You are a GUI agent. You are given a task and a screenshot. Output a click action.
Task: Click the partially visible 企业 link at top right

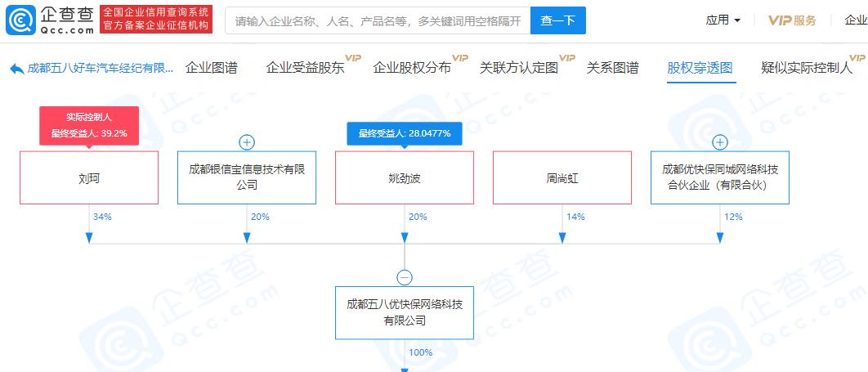pos(855,20)
